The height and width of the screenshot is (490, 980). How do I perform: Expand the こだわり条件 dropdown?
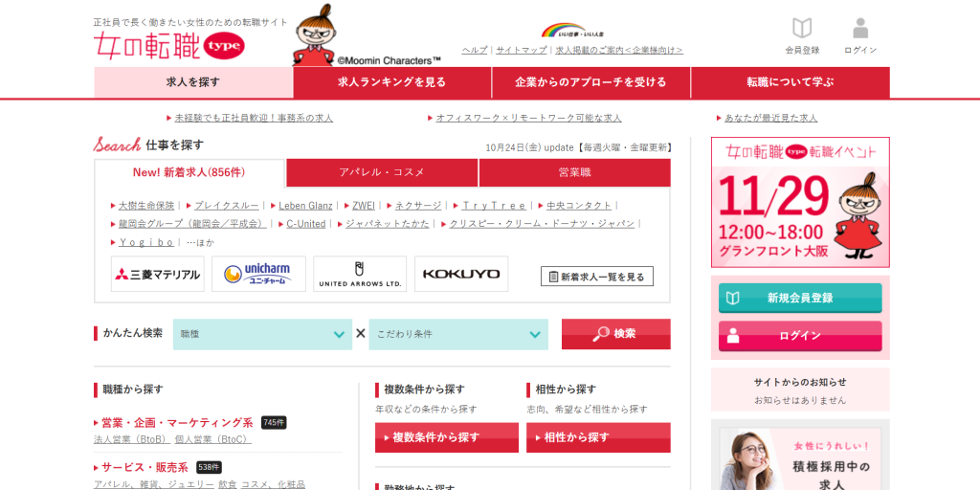(458, 334)
